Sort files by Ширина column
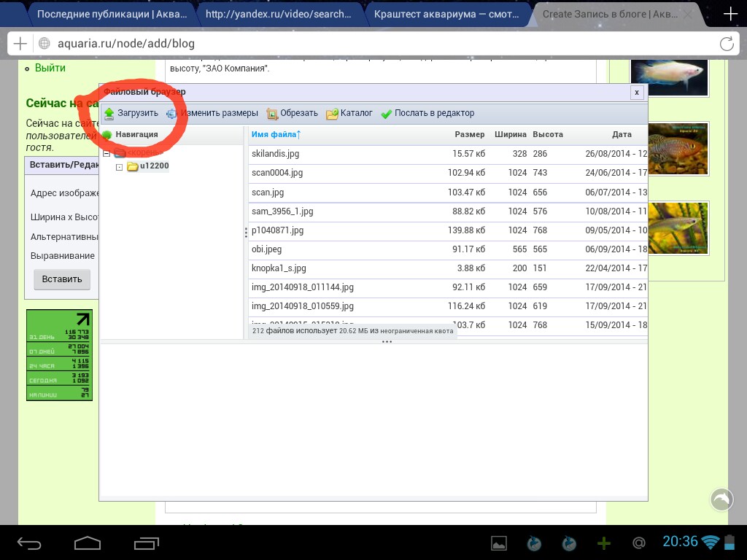This screenshot has width=747, height=560. pos(510,134)
